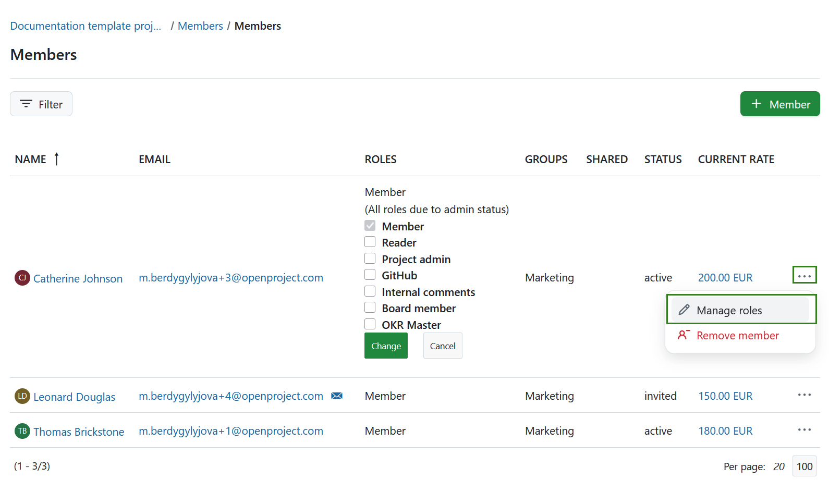
Task: Click the envelope icon beside Leonard's email
Action: point(337,396)
